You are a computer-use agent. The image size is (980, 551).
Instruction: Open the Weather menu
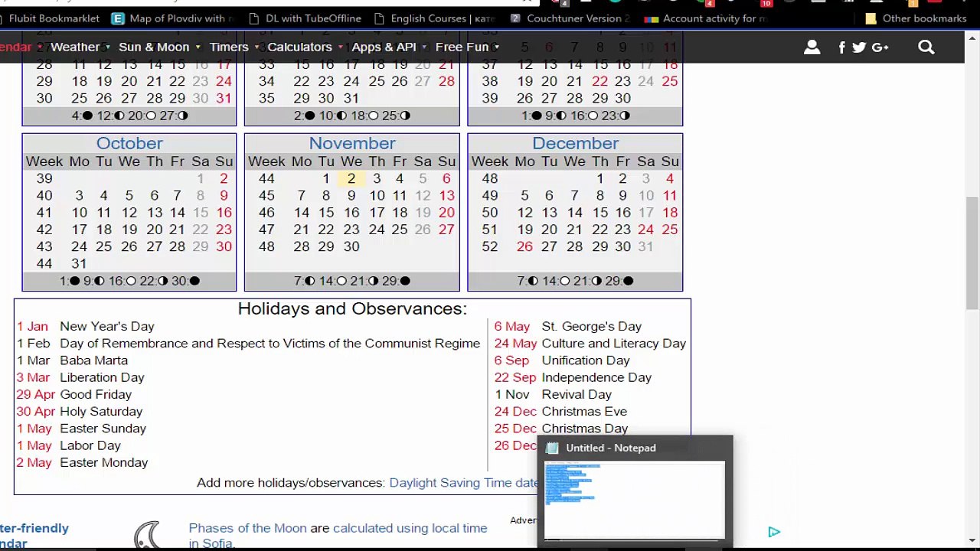(x=75, y=47)
